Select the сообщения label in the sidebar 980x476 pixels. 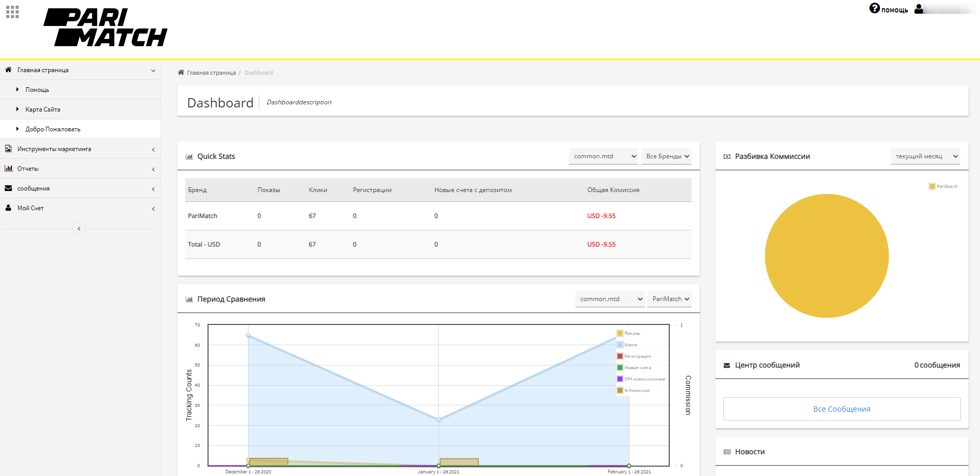[34, 188]
